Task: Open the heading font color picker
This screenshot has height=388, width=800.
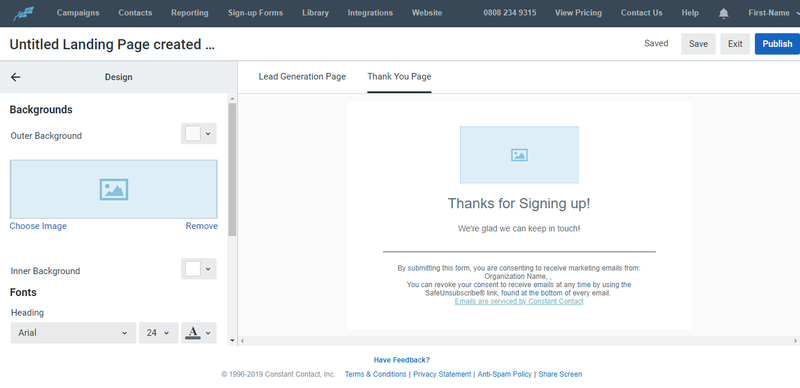Action: 198,333
